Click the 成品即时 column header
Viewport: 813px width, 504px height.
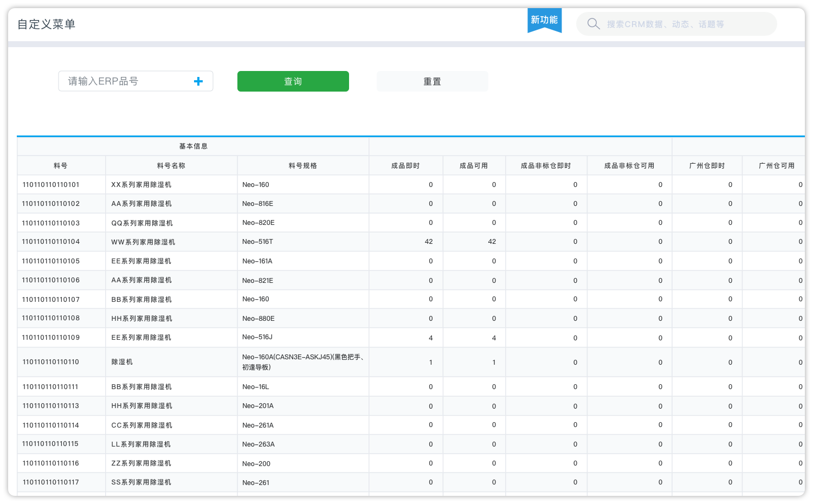[405, 166]
